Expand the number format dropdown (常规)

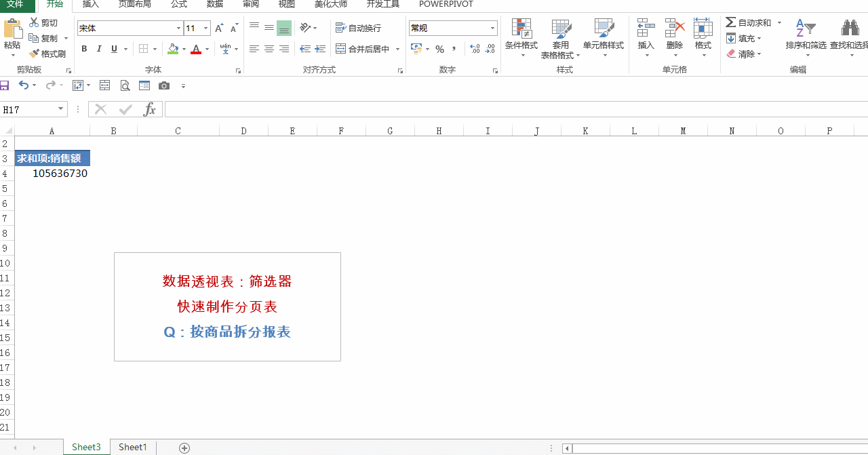pos(492,28)
